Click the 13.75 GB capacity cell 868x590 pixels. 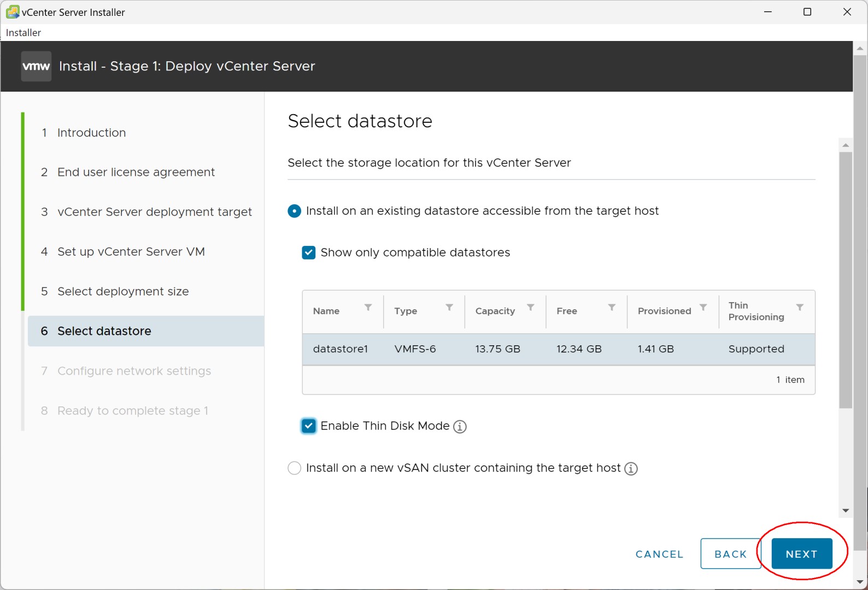498,349
